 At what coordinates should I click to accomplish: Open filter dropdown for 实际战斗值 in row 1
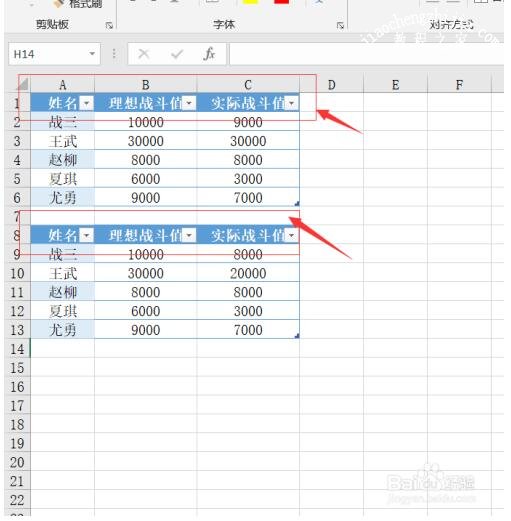(x=292, y=103)
